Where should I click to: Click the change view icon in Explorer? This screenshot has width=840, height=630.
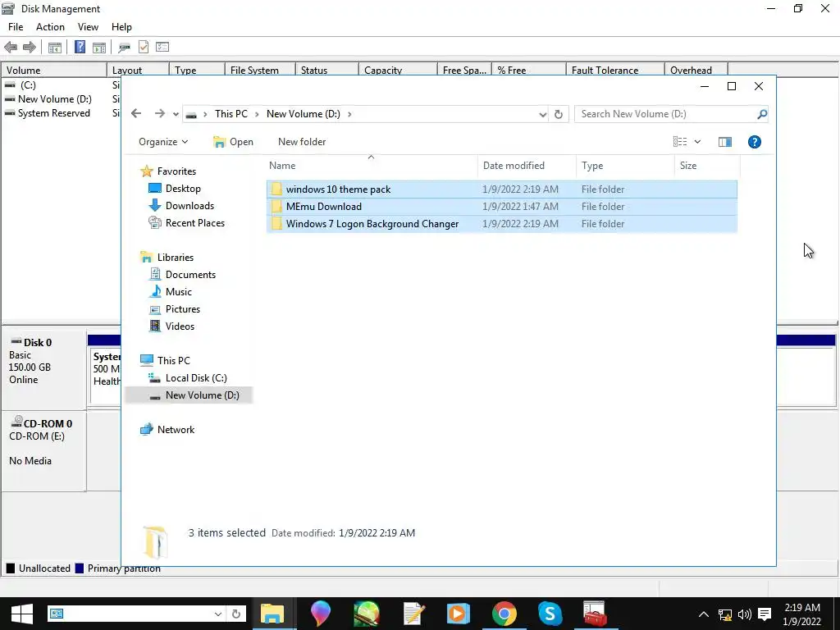click(680, 141)
